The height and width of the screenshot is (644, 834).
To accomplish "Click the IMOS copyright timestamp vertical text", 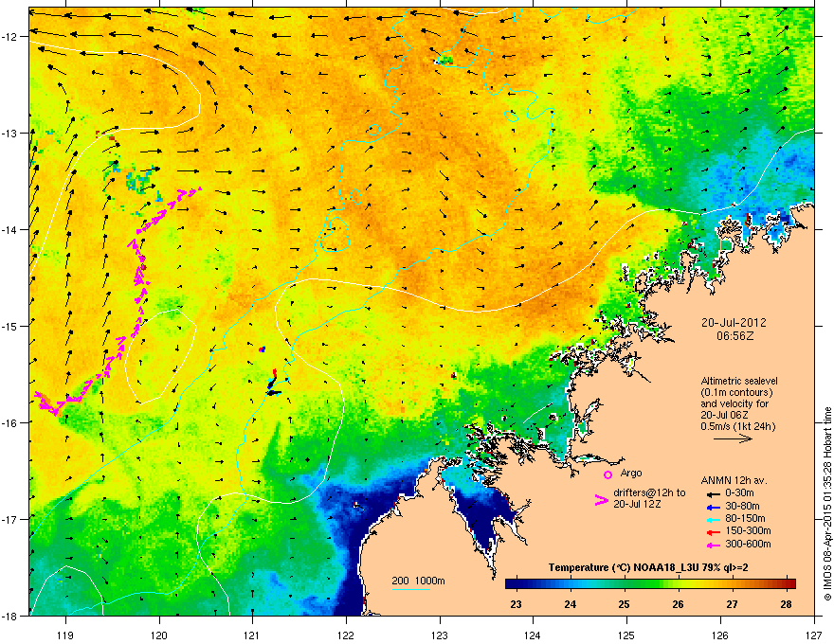I will [x=827, y=504].
